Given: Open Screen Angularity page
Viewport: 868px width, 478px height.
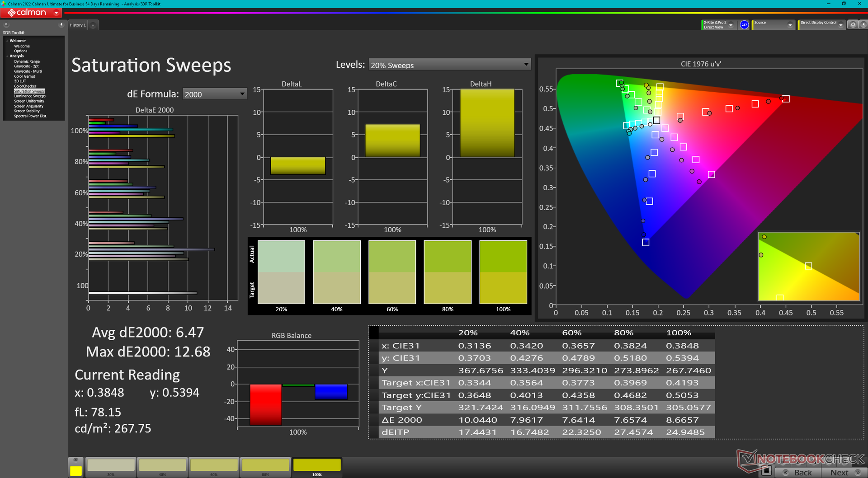Looking at the screenshot, I should pyautogui.click(x=28, y=106).
